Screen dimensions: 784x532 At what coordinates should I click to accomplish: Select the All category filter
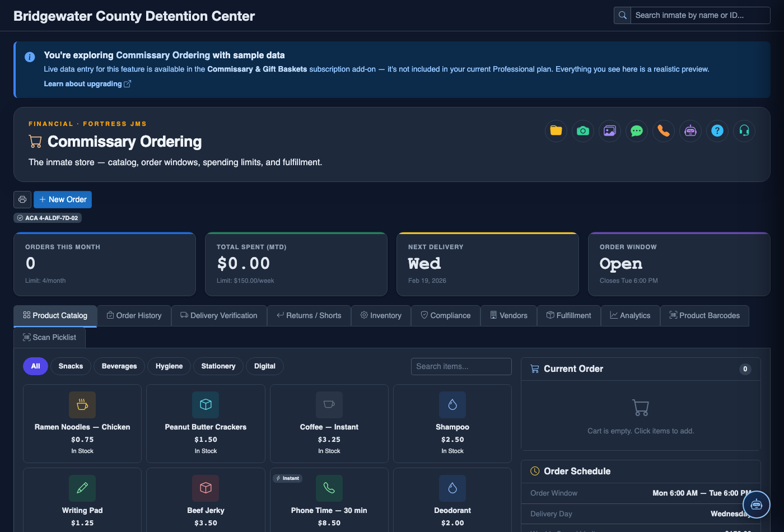pyautogui.click(x=35, y=366)
